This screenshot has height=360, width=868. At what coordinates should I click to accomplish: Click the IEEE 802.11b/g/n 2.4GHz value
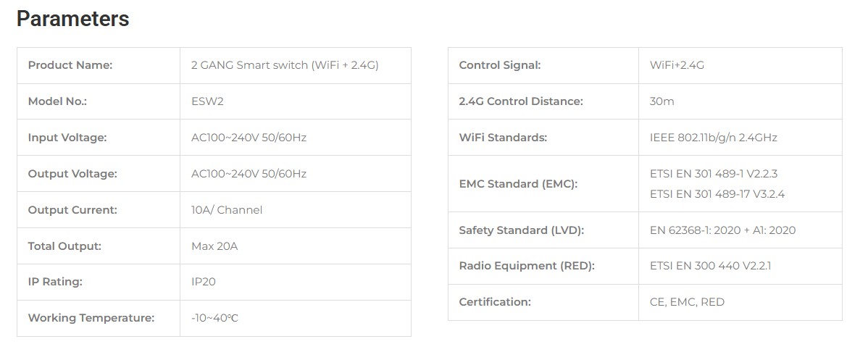click(x=713, y=138)
